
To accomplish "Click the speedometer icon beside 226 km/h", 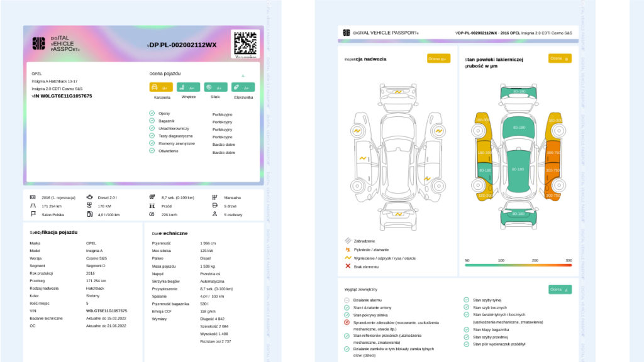I will pos(152,214).
